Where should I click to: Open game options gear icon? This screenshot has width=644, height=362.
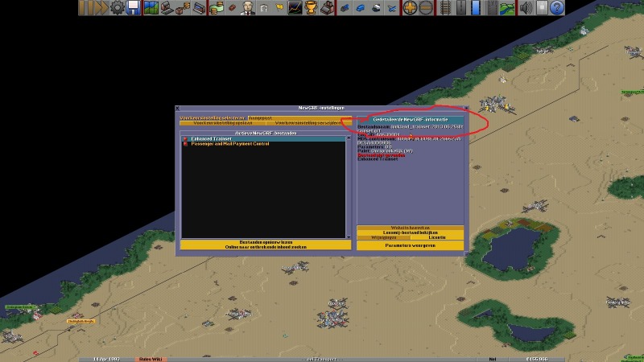118,8
